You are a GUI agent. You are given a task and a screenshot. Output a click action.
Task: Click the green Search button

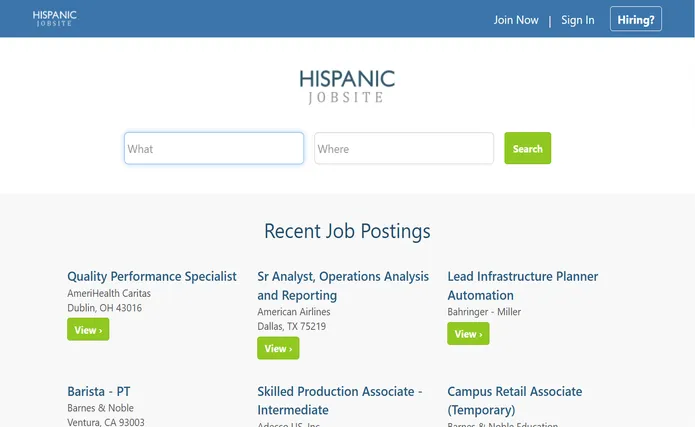coord(527,148)
